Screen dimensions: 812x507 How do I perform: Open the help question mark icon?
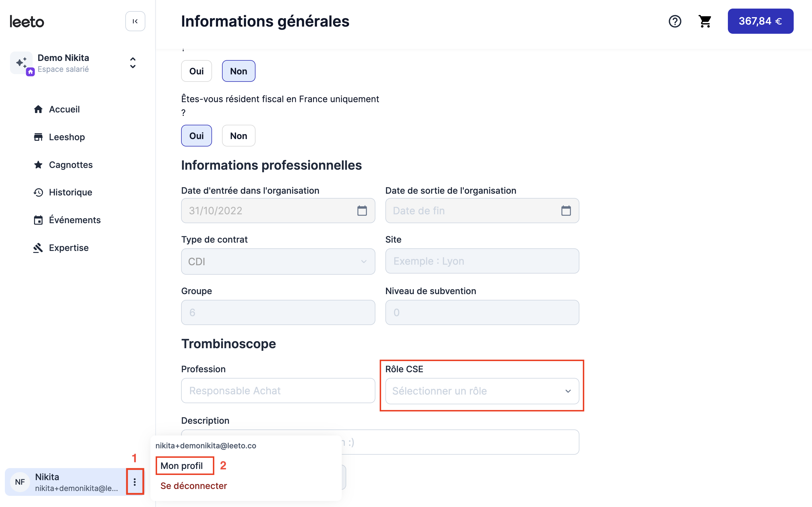[675, 21]
